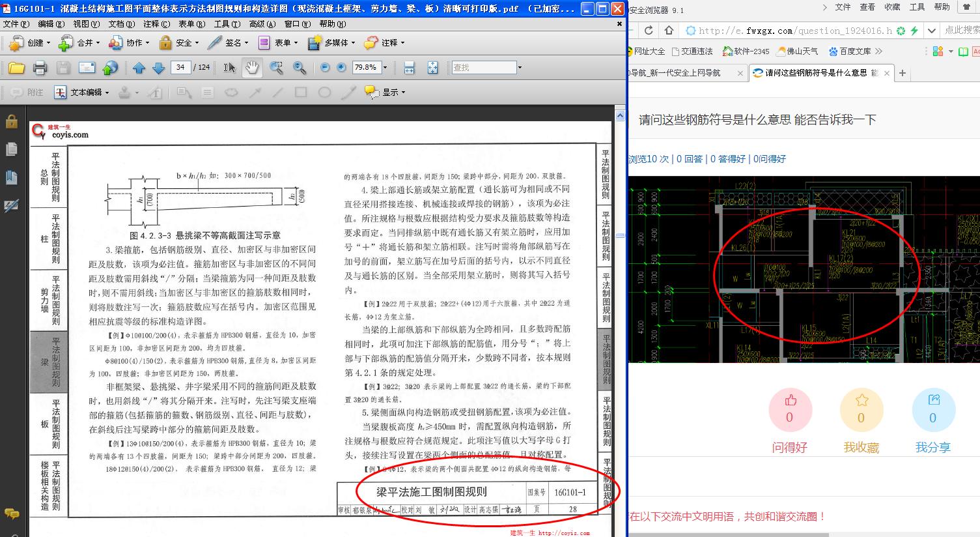Close the 请问这些钢筋符号 browser tab

(888, 73)
